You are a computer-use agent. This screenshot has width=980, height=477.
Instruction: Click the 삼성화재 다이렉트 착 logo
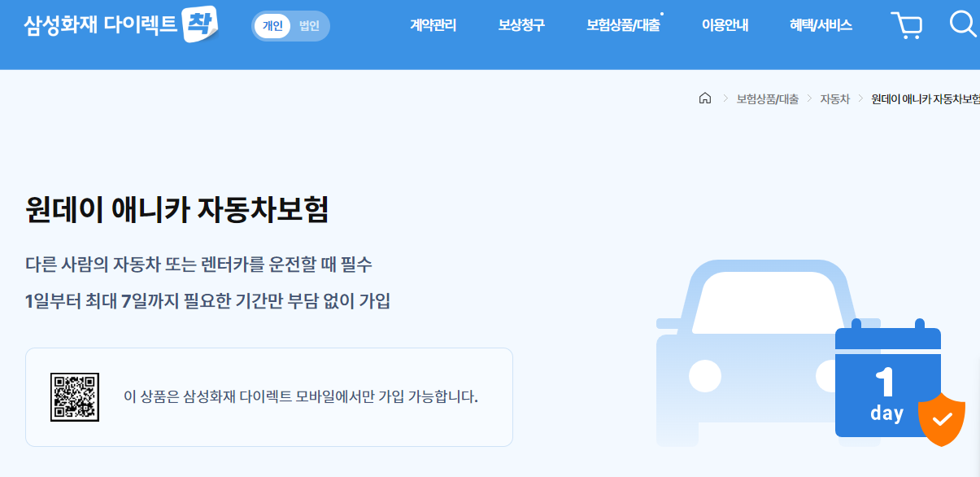coord(122,25)
